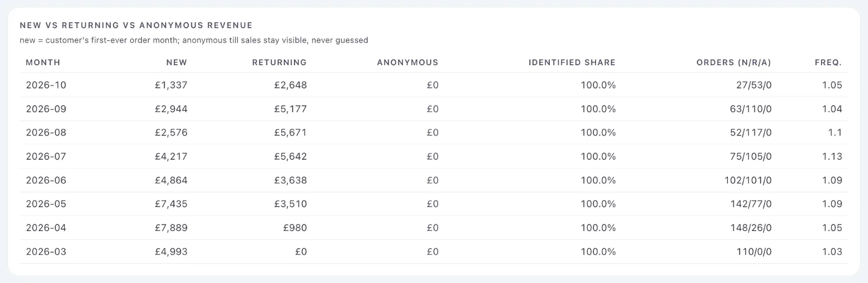Click new revenue value £7,889

(x=171, y=228)
